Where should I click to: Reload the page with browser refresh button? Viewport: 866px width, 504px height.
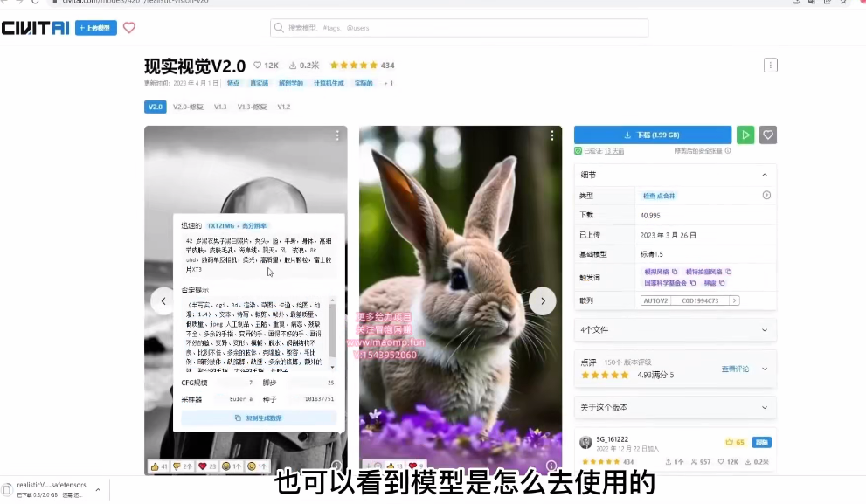(35, 3)
